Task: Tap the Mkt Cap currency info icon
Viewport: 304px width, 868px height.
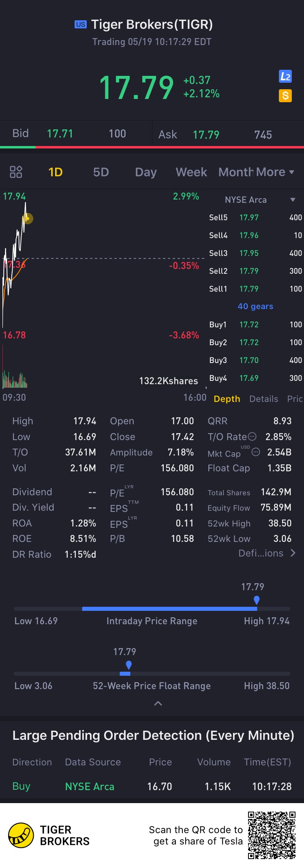Action: coord(256,452)
